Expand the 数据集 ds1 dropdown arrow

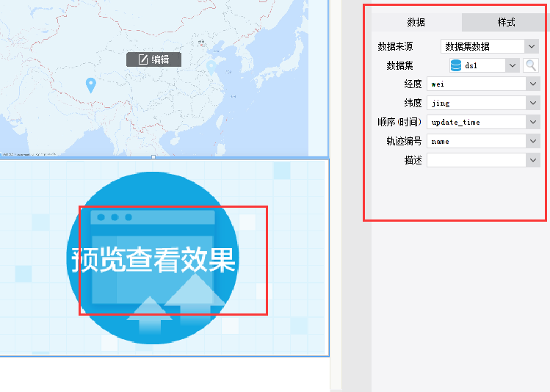(x=512, y=65)
